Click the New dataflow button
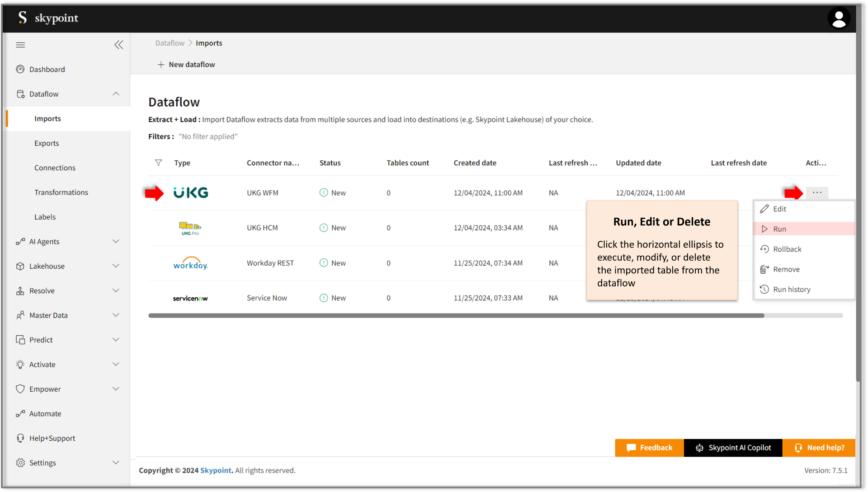 pyautogui.click(x=186, y=65)
